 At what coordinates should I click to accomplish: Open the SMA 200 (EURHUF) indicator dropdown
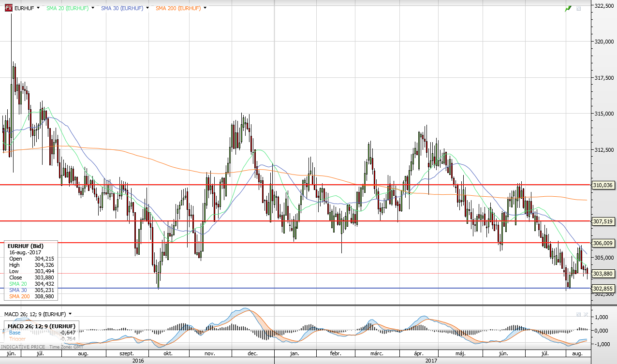pyautogui.click(x=206, y=8)
